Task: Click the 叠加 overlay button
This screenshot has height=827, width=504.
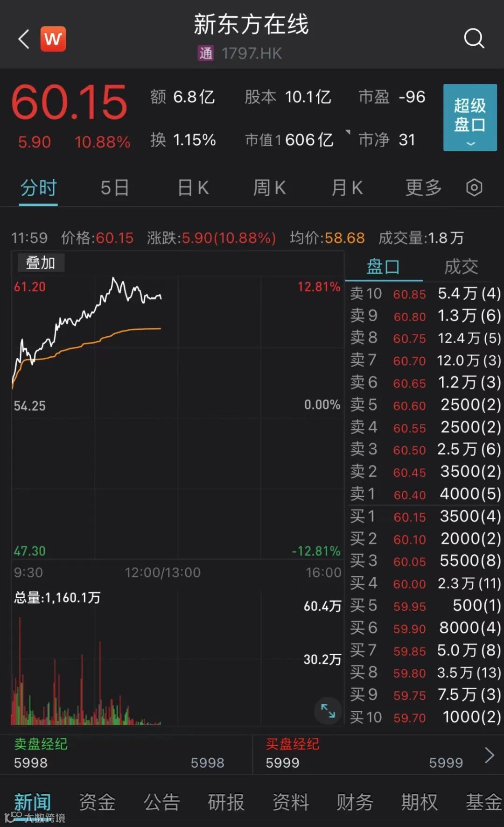Action: point(41,263)
